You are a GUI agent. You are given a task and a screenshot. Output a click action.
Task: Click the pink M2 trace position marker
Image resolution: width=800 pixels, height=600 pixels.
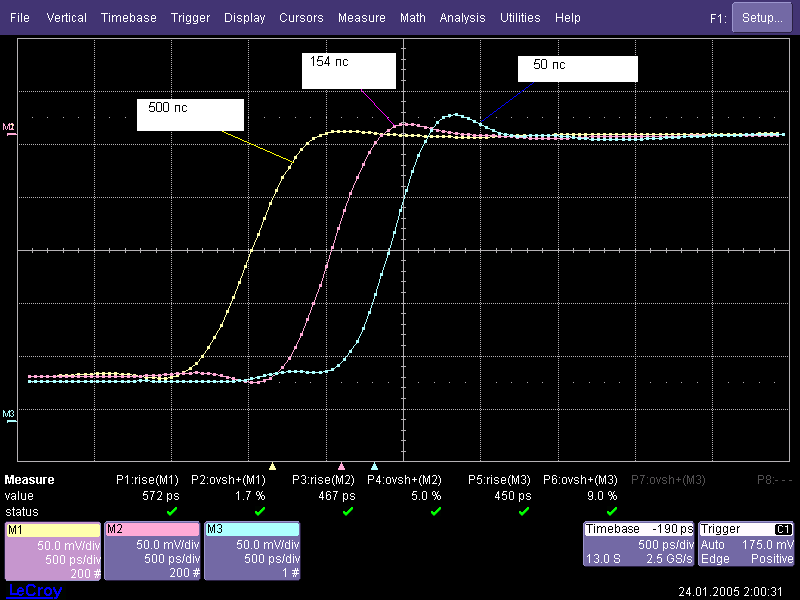pyautogui.click(x=342, y=466)
